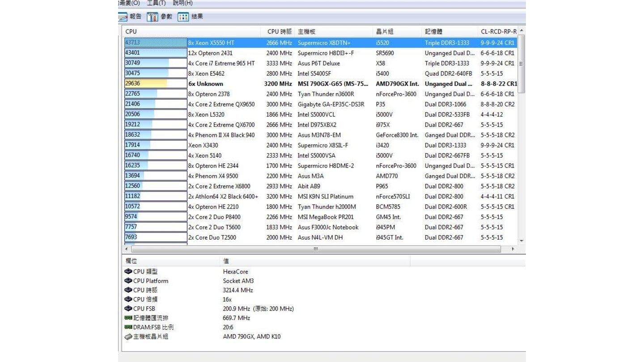Viewport: 644px width, 362px height.
Task: Select the AMD 790GX, AMD K10 value
Action: pos(252,337)
